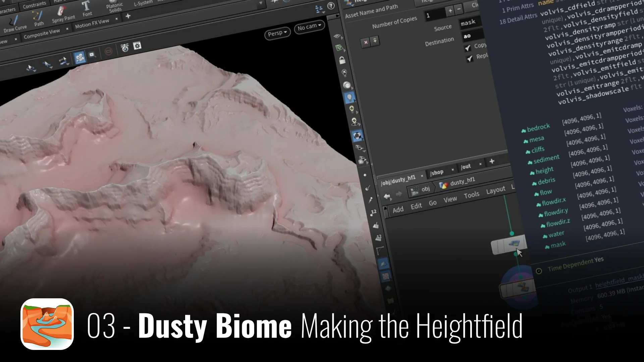Increase Number of Copies with plus
644x362 pixels.
click(450, 11)
